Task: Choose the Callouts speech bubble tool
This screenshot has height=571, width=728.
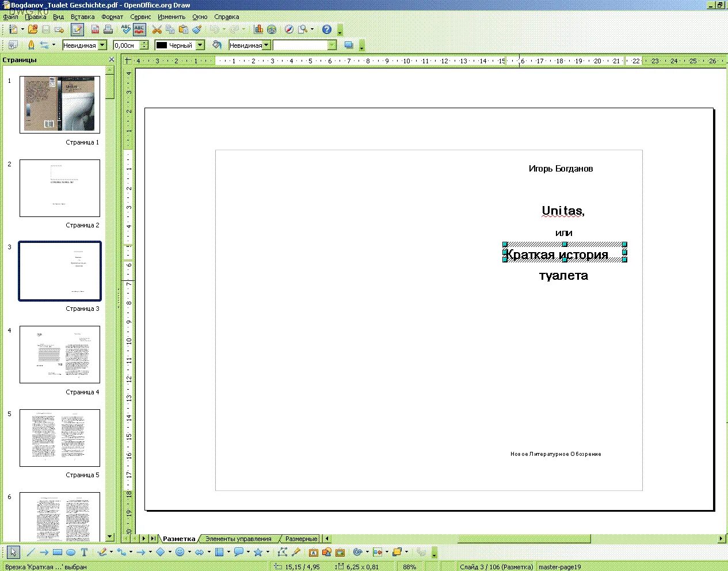Action: point(238,553)
